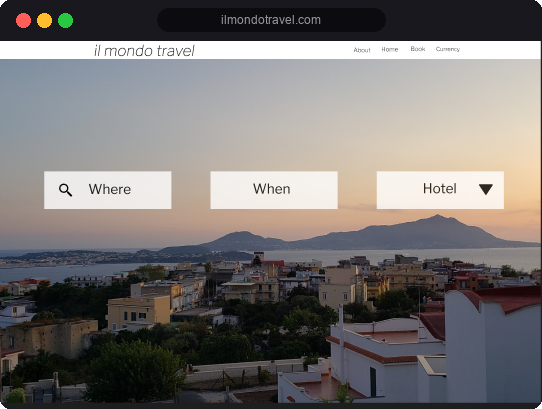Click the il mondo travel logo
The image size is (542, 409).
144,51
